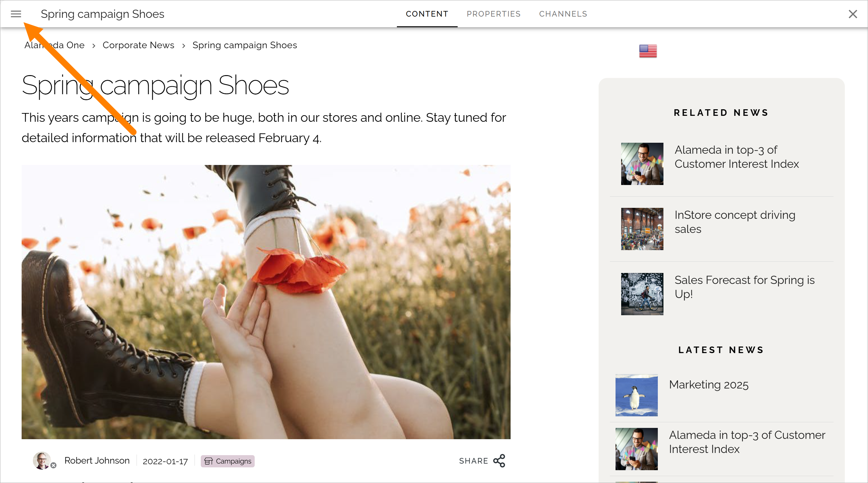Screen dimensions: 868x483
Task: Click the InStore market hall thumbnail
Action: click(642, 229)
